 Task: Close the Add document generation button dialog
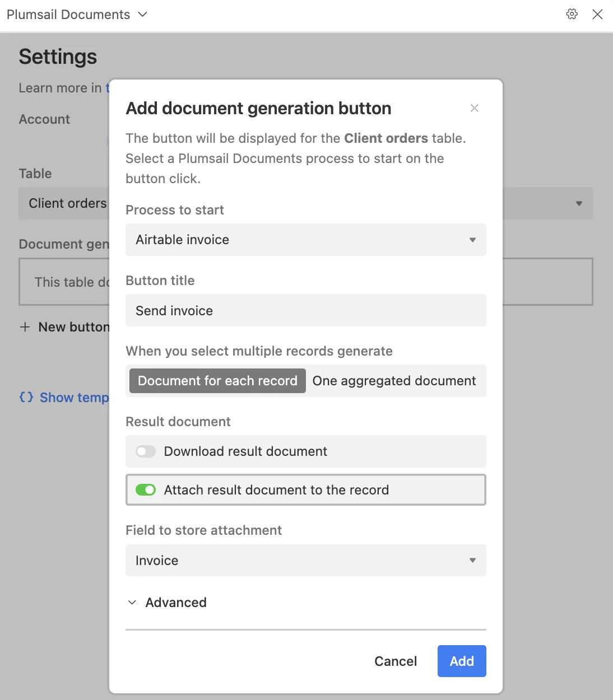click(474, 108)
